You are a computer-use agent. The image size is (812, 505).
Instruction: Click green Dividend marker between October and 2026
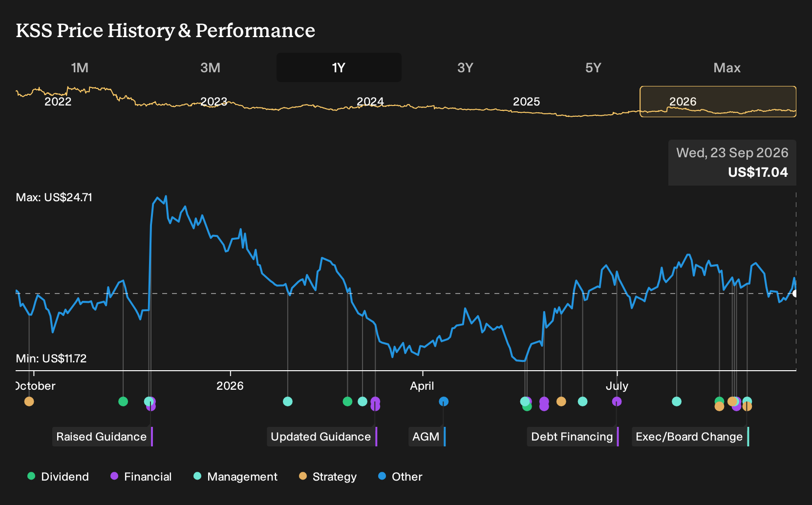(123, 401)
